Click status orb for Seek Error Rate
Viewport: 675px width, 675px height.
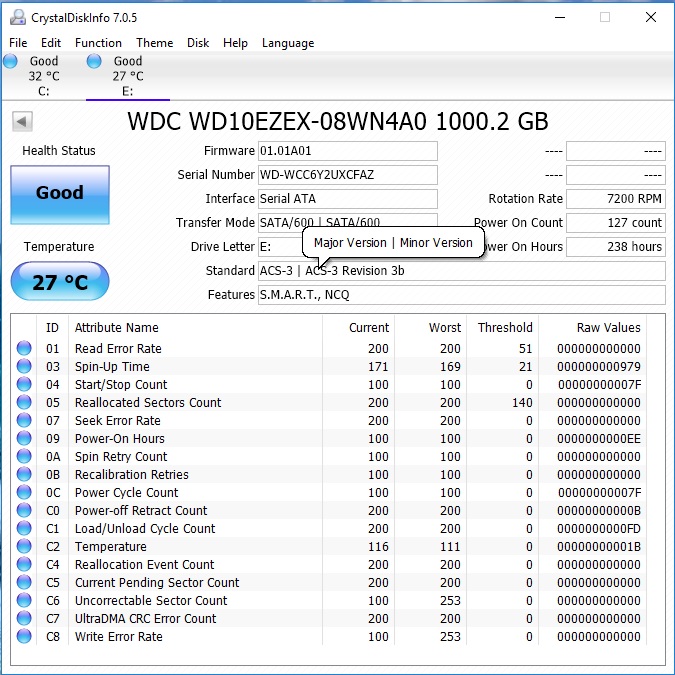24,420
